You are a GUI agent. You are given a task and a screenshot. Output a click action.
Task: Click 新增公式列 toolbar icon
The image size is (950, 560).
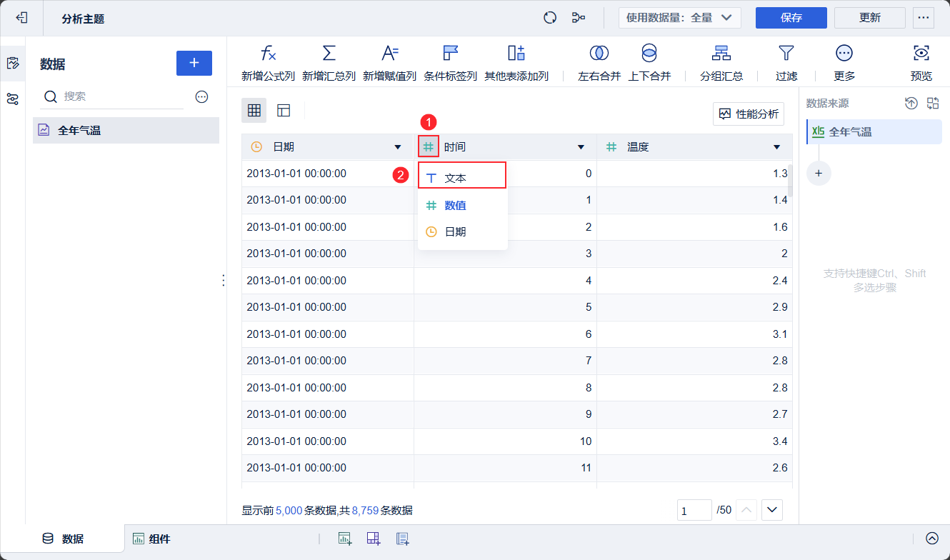pyautogui.click(x=268, y=53)
